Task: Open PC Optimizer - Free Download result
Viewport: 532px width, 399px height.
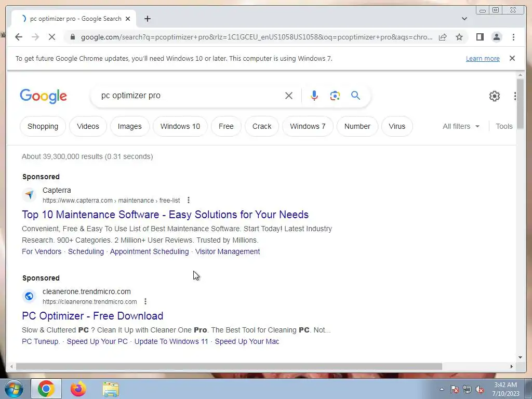Action: (92, 315)
